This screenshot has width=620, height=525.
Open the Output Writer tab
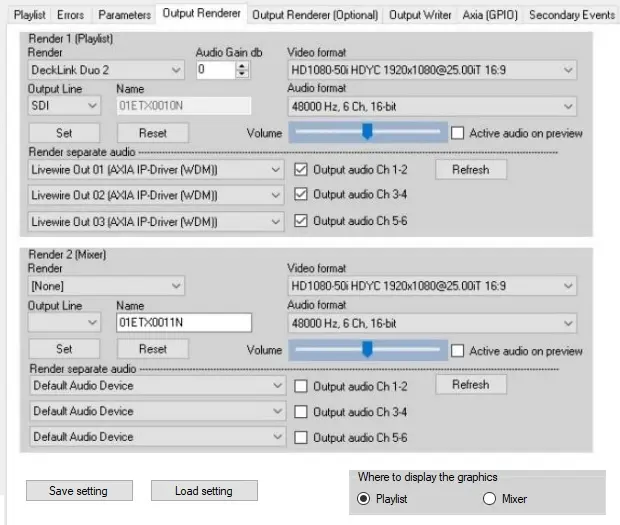[419, 15]
